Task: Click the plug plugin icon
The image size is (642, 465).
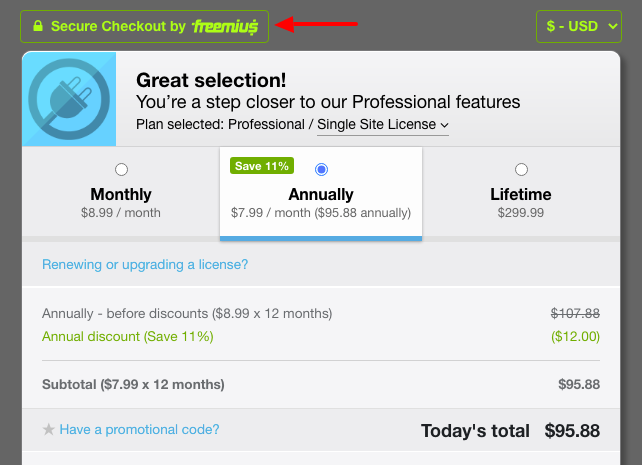Action: tap(69, 98)
